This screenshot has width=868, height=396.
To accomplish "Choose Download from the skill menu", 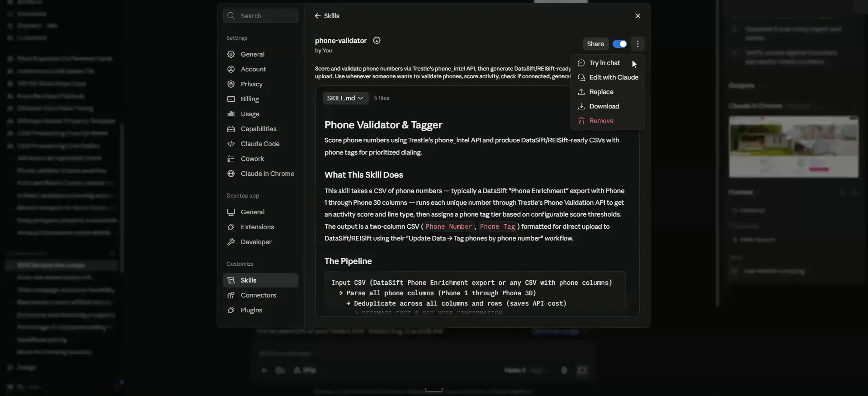I will coord(608,106).
